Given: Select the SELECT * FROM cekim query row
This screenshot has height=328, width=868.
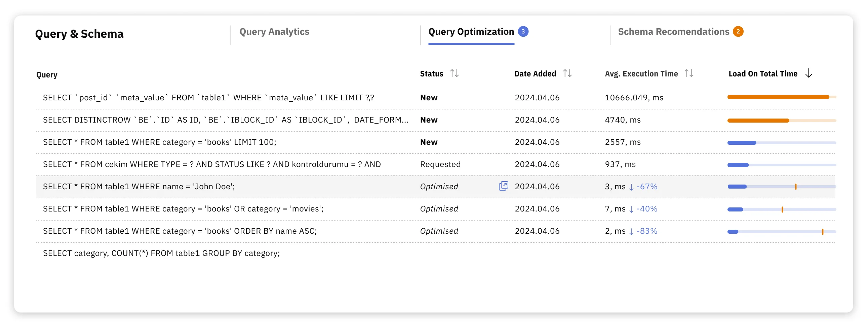Looking at the screenshot, I should pos(211,164).
